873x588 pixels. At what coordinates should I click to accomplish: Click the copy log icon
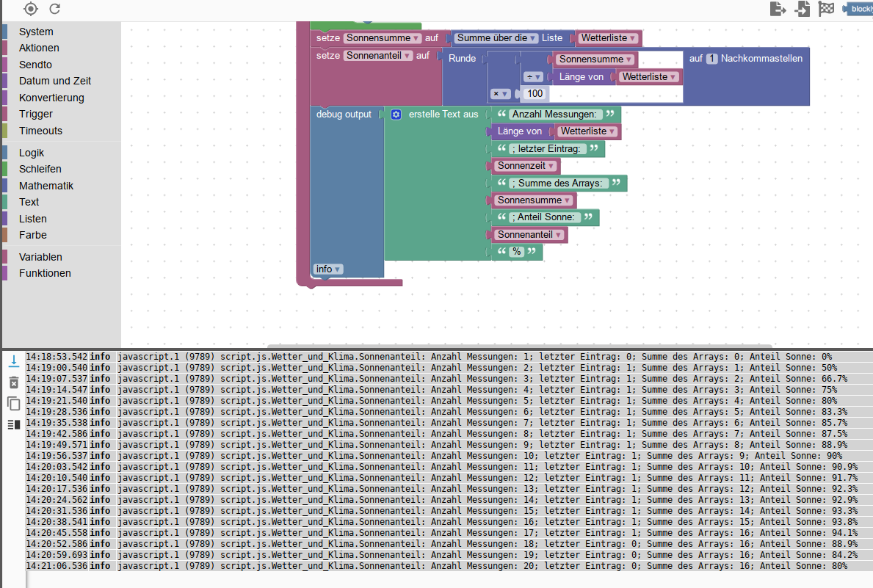tap(14, 403)
